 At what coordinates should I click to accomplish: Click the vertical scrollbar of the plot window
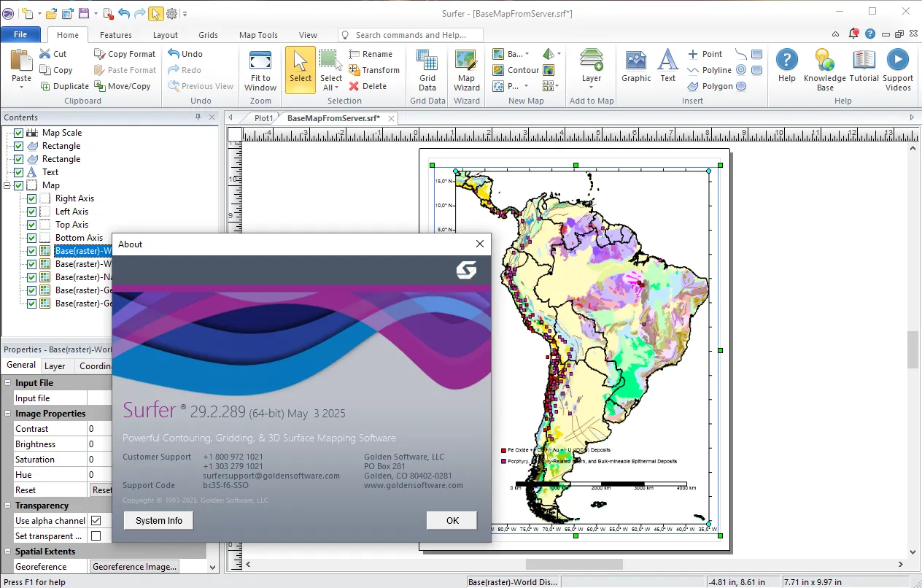tap(913, 349)
